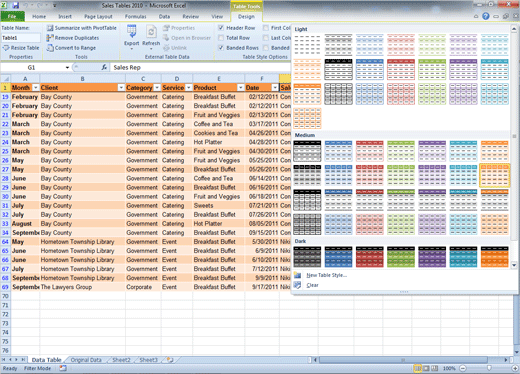This screenshot has width=520, height=374.
Task: Switch to the Page Layout ribbon tab
Action: 98,16
